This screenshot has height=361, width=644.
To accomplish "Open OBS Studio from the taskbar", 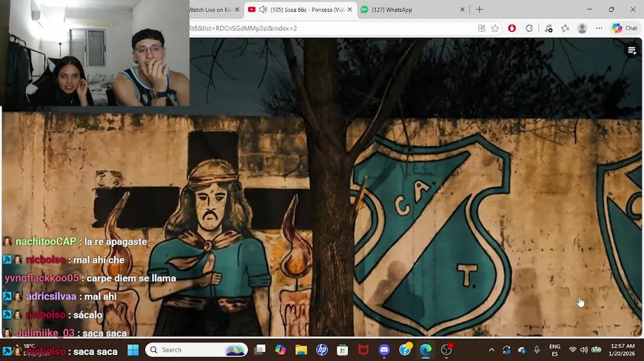I will click(x=446, y=350).
